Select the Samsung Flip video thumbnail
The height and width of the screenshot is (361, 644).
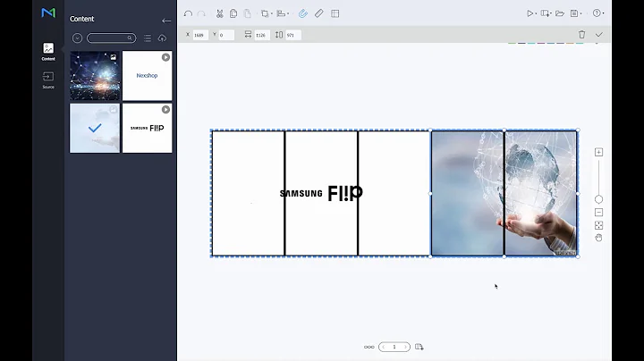[x=147, y=128]
